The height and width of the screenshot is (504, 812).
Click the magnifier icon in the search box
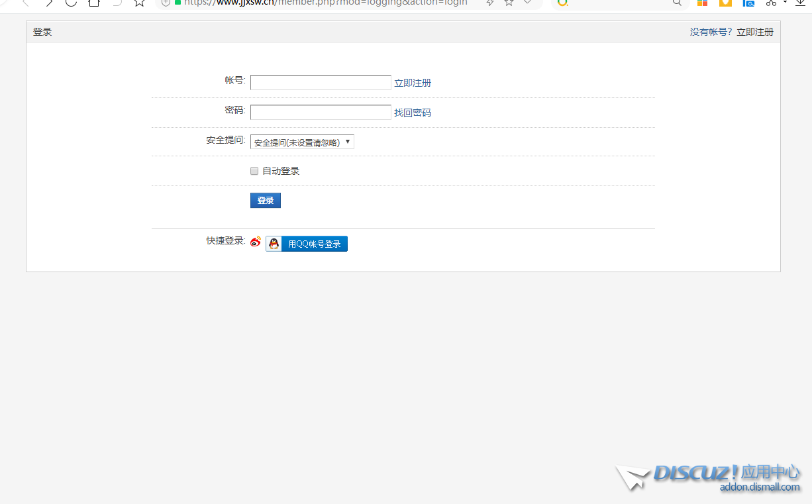tap(677, 3)
